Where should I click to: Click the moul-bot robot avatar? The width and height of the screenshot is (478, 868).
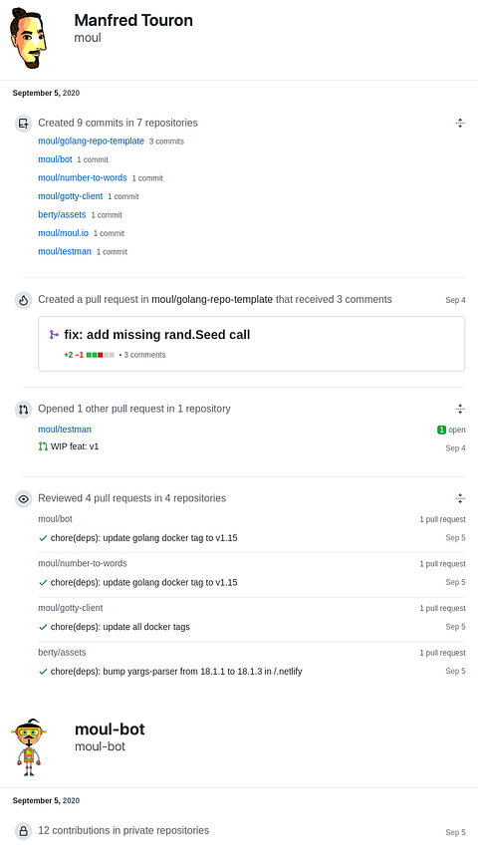tap(28, 747)
